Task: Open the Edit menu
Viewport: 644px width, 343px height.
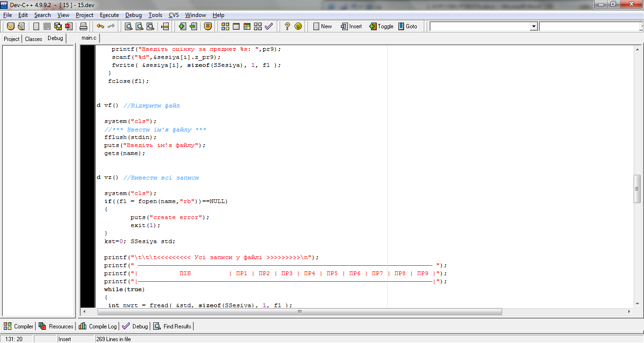Action: click(x=23, y=15)
